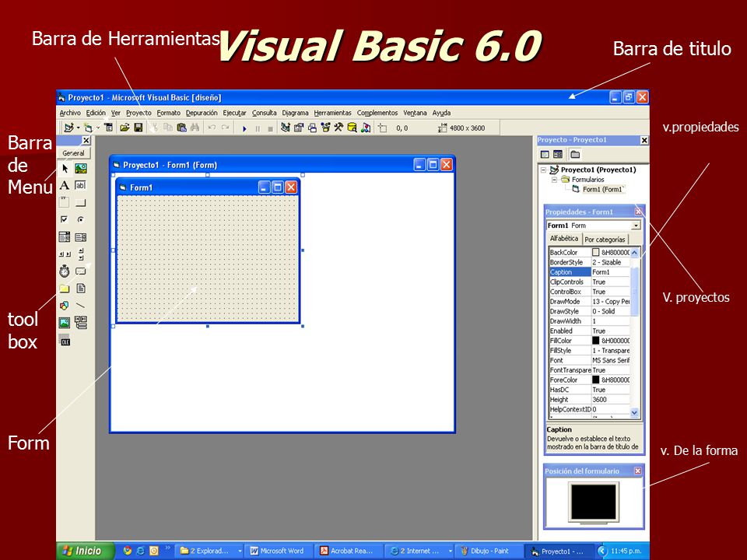
Task: Start the program with the Run arrow
Action: (244, 128)
